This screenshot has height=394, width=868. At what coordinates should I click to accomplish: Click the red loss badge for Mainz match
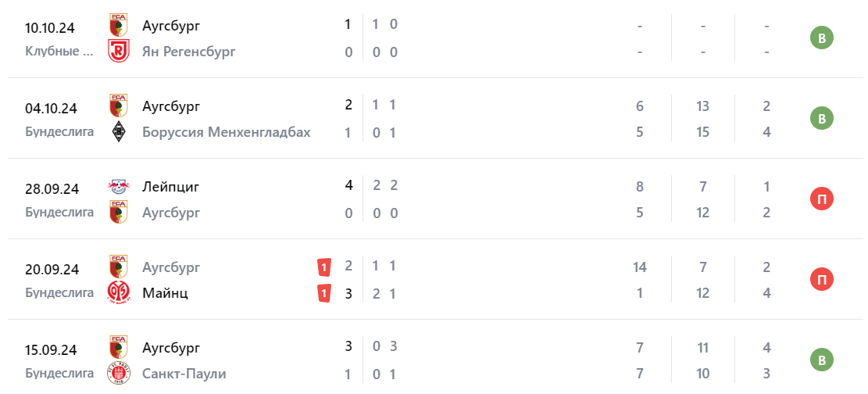[x=821, y=279]
